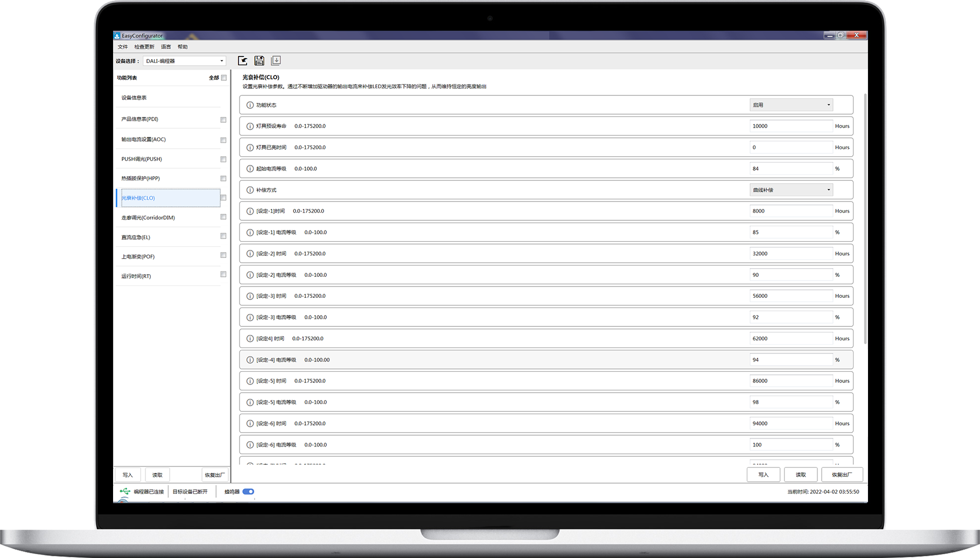Click the 编程器已连接 status text
Image resolution: width=980 pixels, height=558 pixels.
[149, 492]
